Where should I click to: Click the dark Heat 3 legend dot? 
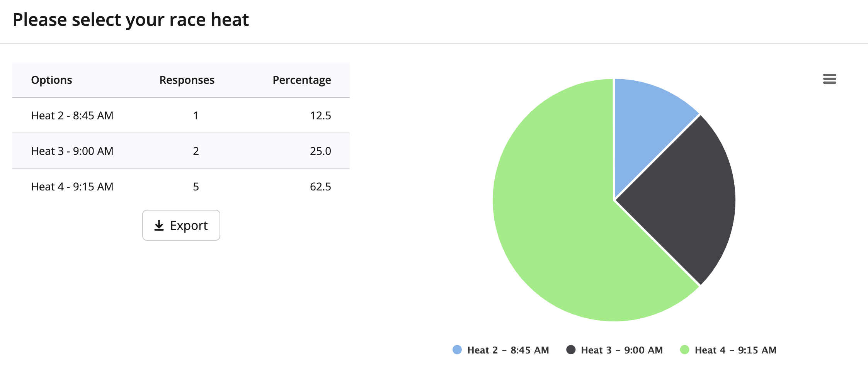571,350
